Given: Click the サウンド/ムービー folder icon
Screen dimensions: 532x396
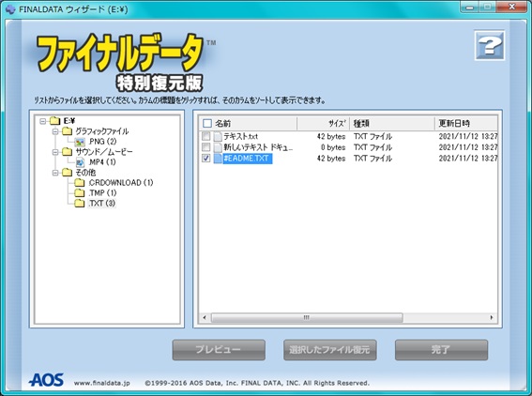Looking at the screenshot, I should [x=67, y=152].
